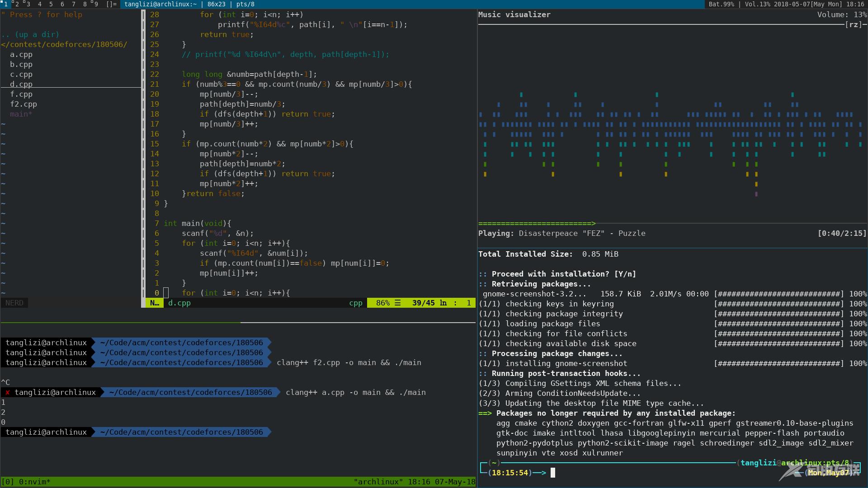Click the red x error marker in prompt
Viewport: 868px width, 488px height.
coord(7,392)
